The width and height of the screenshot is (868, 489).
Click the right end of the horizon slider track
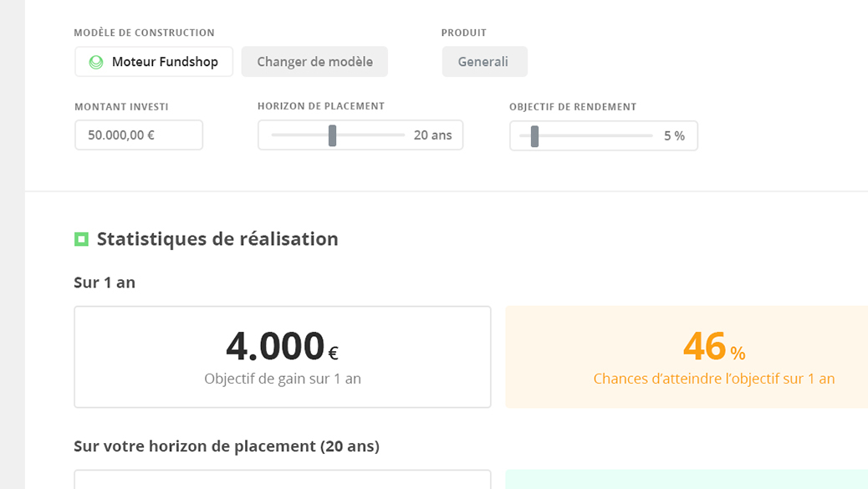coord(403,135)
